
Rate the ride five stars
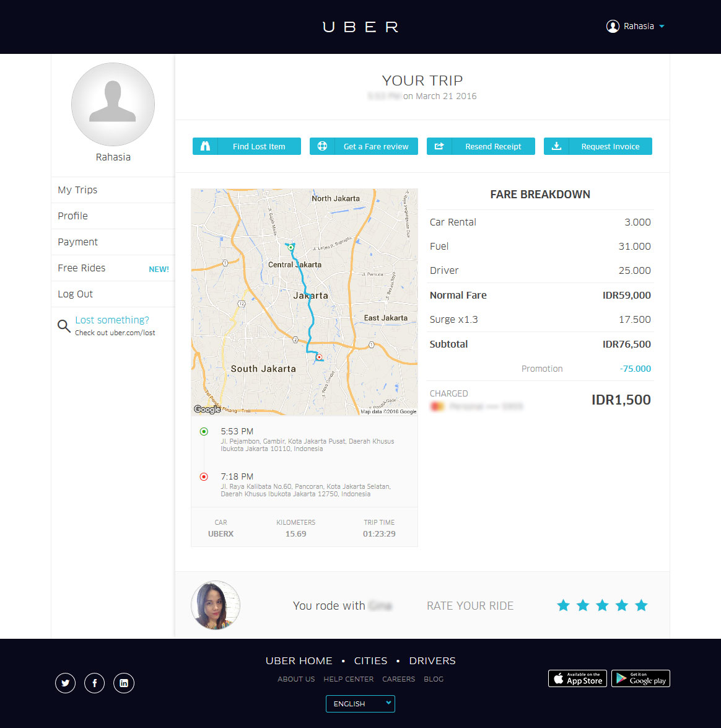pos(641,605)
